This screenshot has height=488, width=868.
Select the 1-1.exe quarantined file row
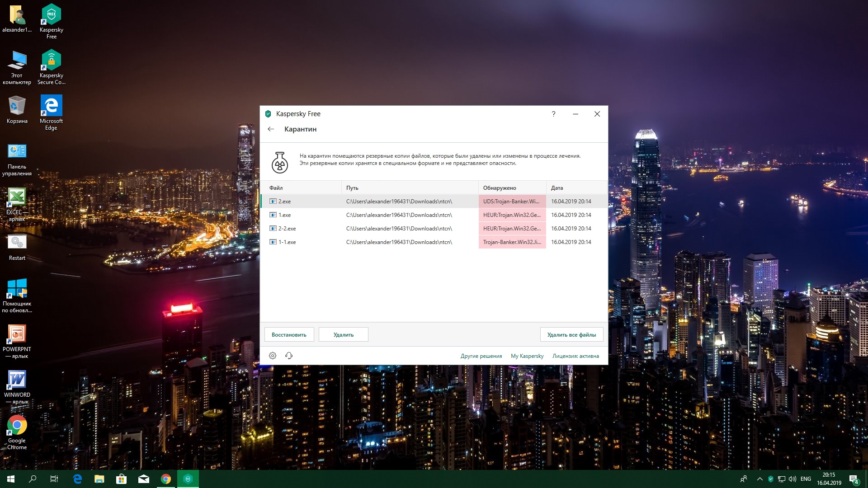tap(287, 242)
